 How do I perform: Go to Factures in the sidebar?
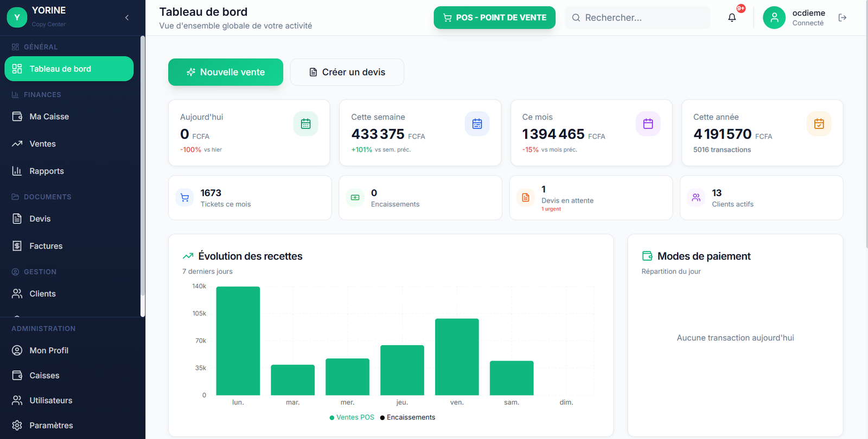[x=46, y=246]
